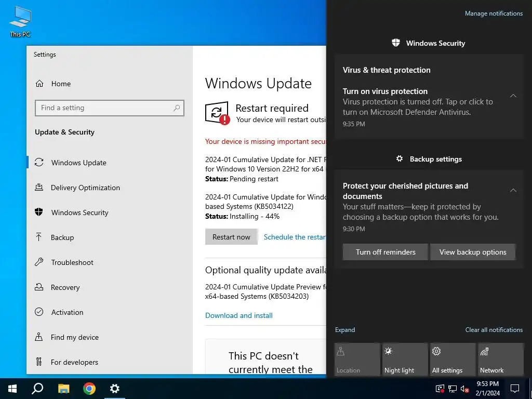Open Recovery settings page
The height and width of the screenshot is (399, 532).
coord(109,287)
